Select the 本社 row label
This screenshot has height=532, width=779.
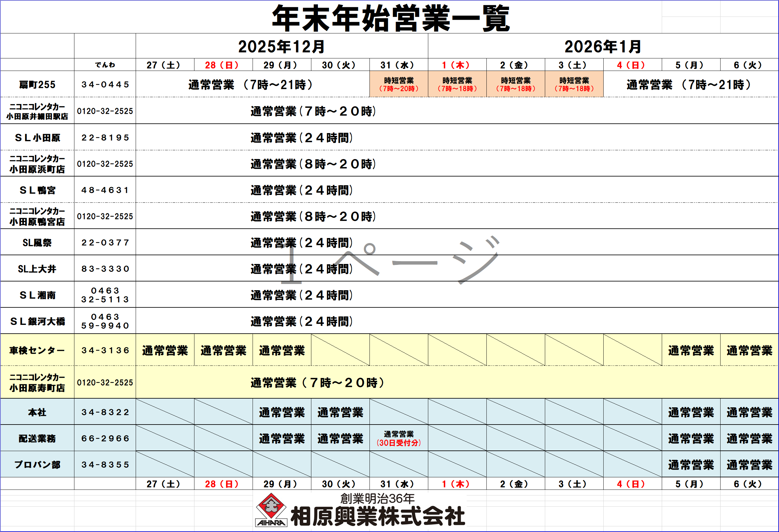37,412
